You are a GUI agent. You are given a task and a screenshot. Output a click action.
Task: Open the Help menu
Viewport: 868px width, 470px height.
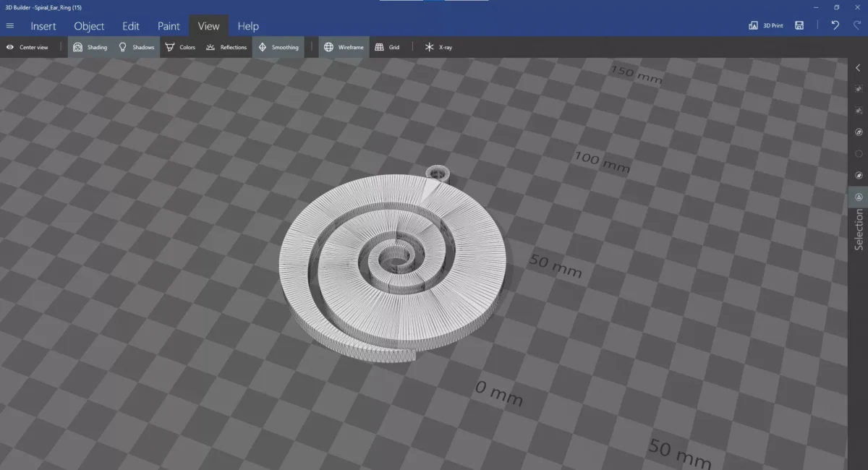(x=248, y=26)
